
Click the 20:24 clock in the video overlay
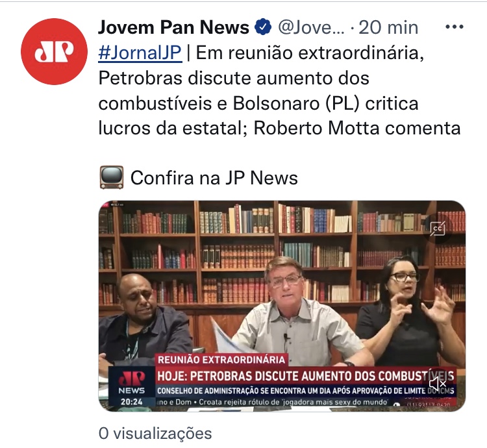[x=131, y=402]
